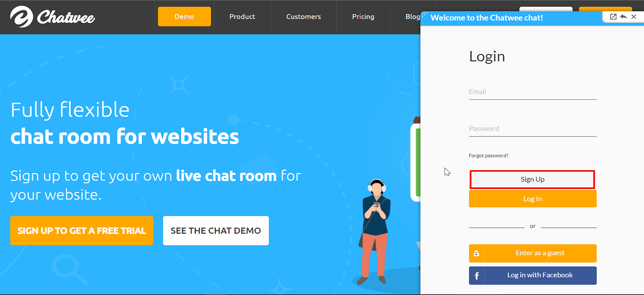Click the back arrow in chat header

(624, 17)
